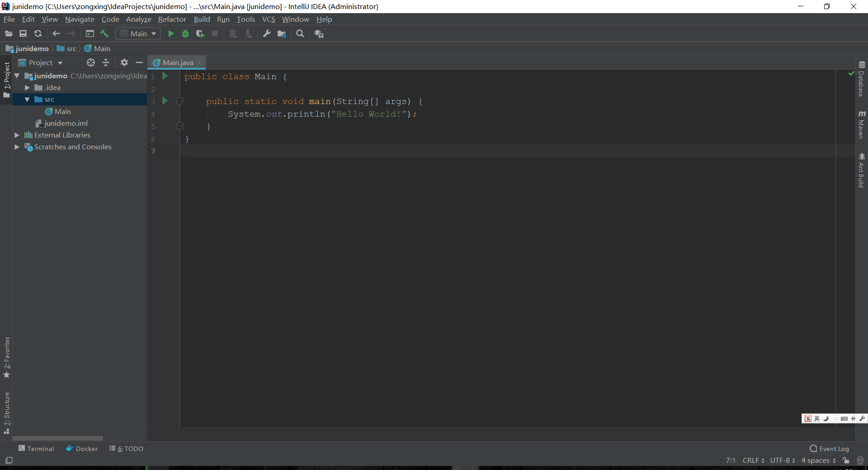Screen dimensions: 868x470
Task: Click the Project panel horizontal scrollbar
Action: coord(58,438)
